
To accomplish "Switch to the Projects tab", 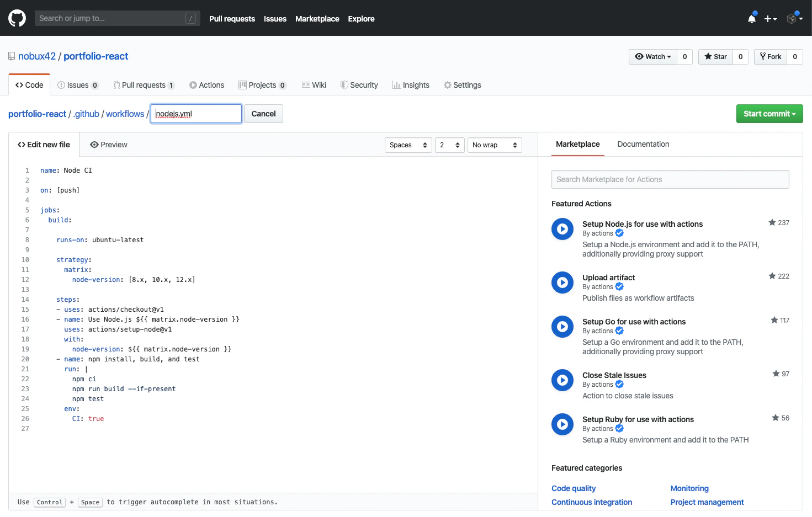I will point(262,85).
